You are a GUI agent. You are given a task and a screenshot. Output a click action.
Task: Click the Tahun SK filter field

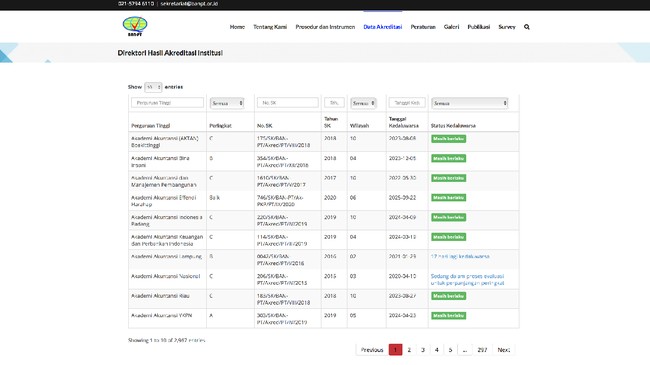(334, 102)
